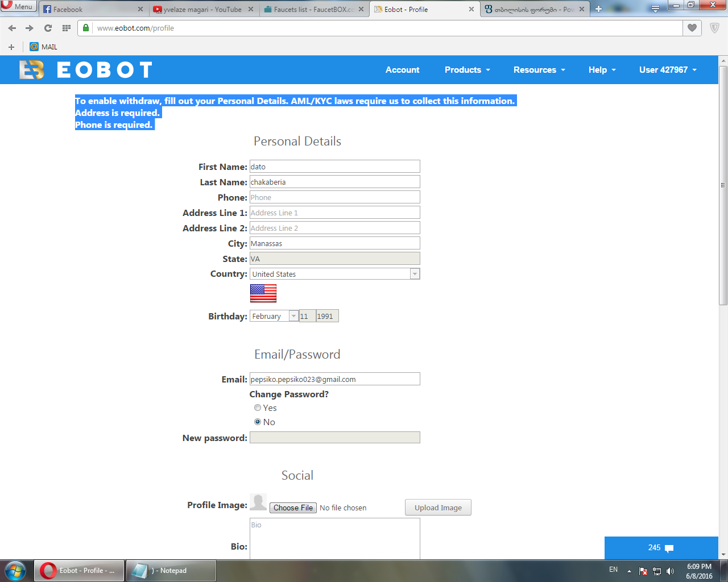Open the taskbar clock and date

coord(699,571)
